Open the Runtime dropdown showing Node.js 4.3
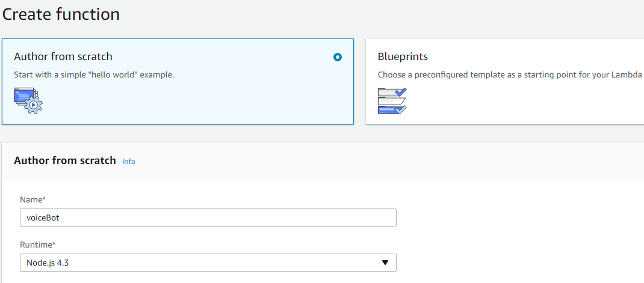Image resolution: width=644 pixels, height=283 pixels. [x=208, y=263]
